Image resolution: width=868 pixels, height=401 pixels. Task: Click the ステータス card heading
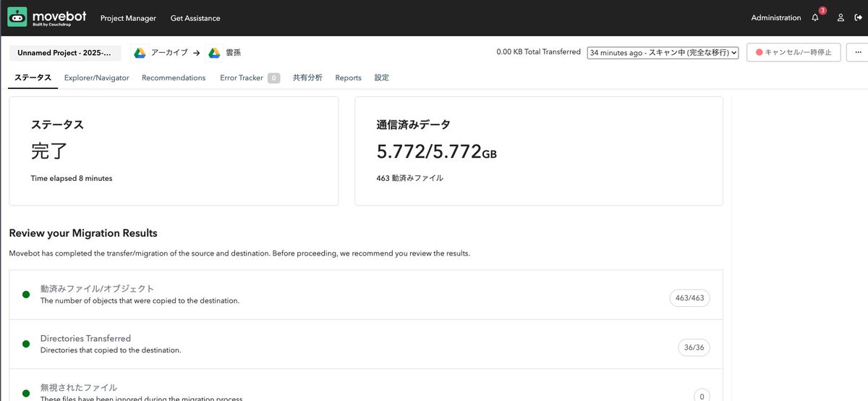pos(57,124)
